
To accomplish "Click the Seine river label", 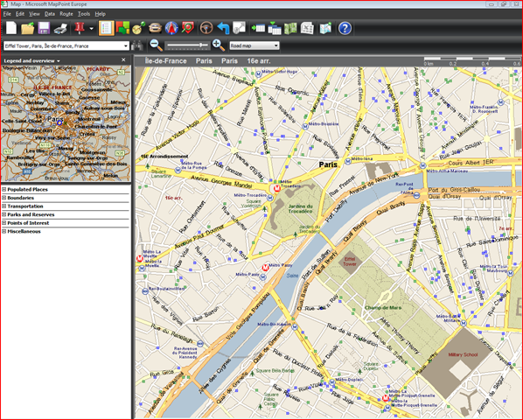I will [292, 276].
